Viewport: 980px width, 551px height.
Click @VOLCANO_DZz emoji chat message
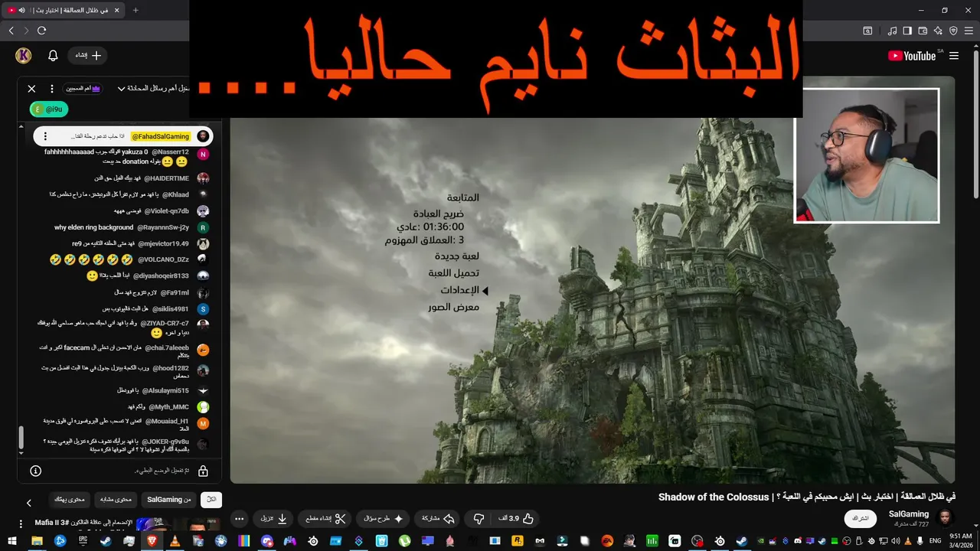coord(129,259)
